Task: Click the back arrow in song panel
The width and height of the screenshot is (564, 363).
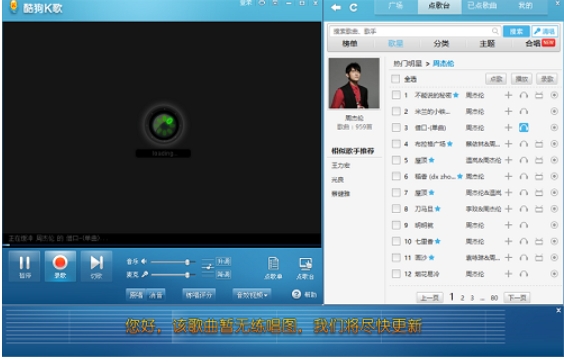Action: (x=336, y=8)
